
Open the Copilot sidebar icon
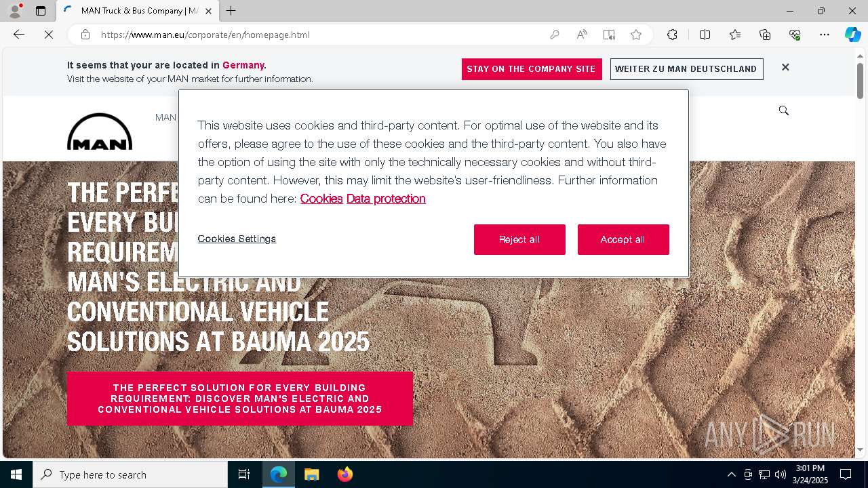point(852,35)
